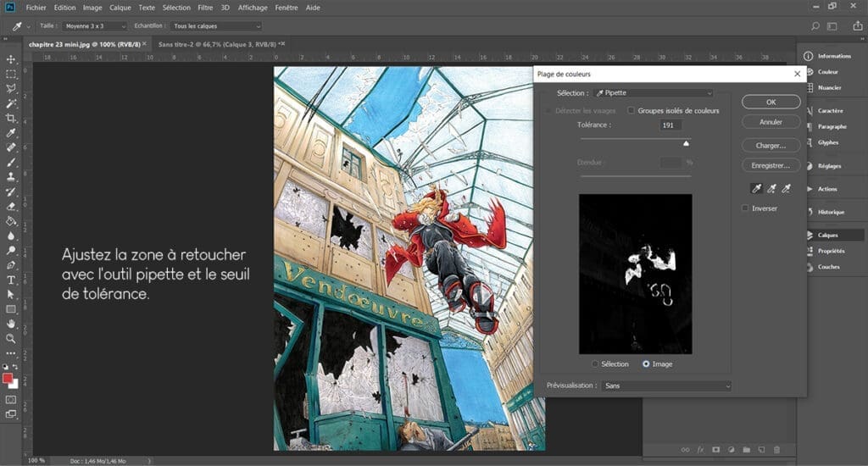Toggle Quick Mask mode icon
868x466 pixels.
(10, 400)
